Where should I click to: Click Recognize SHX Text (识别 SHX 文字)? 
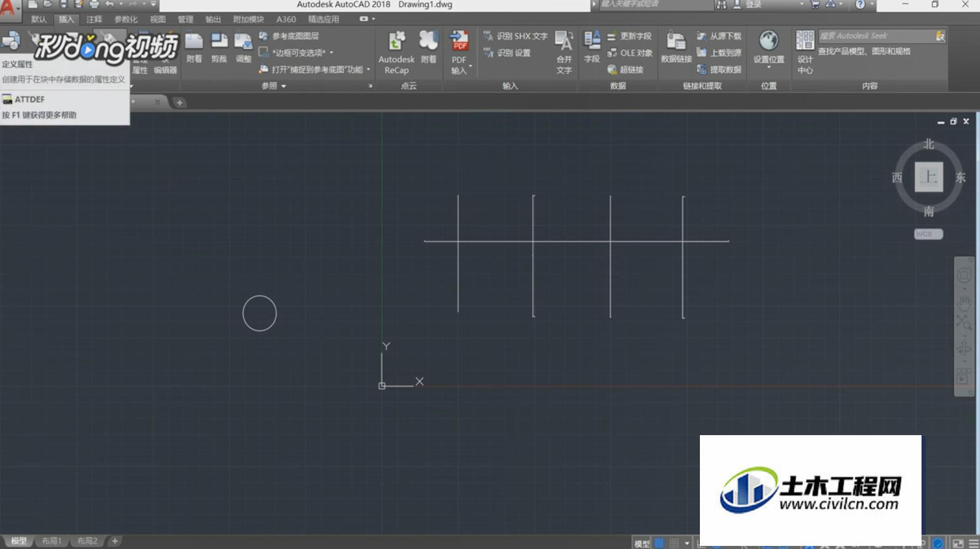tap(516, 36)
